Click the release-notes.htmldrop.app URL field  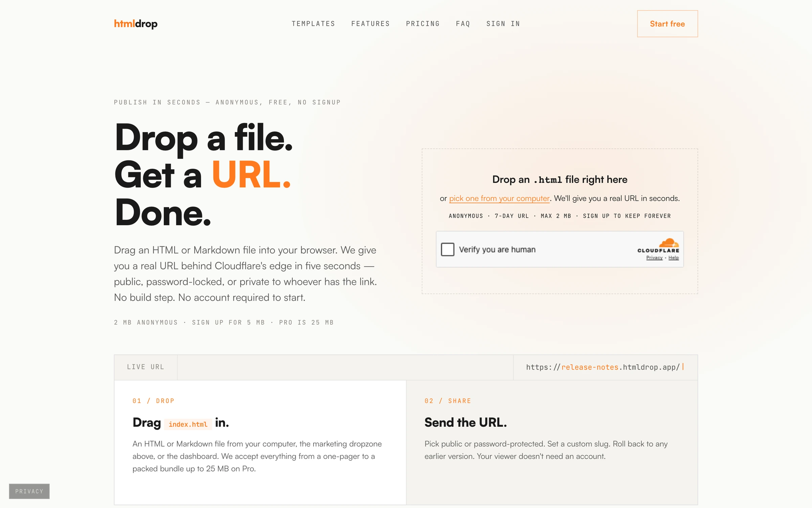[x=605, y=367]
